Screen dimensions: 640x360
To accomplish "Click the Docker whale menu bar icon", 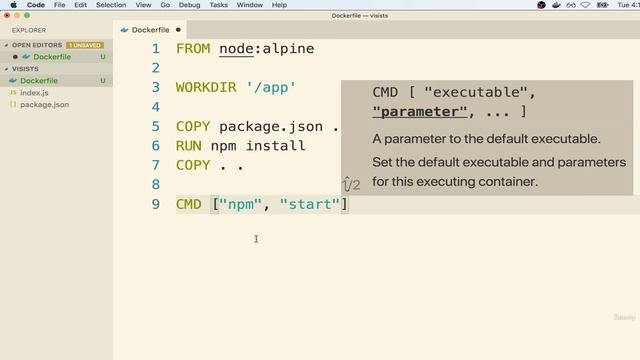I will [x=556, y=5].
